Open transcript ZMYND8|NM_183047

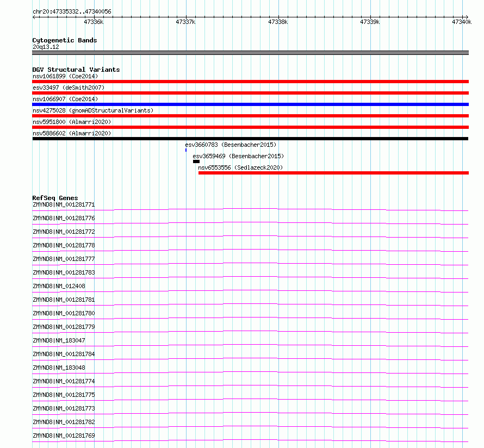59,340
